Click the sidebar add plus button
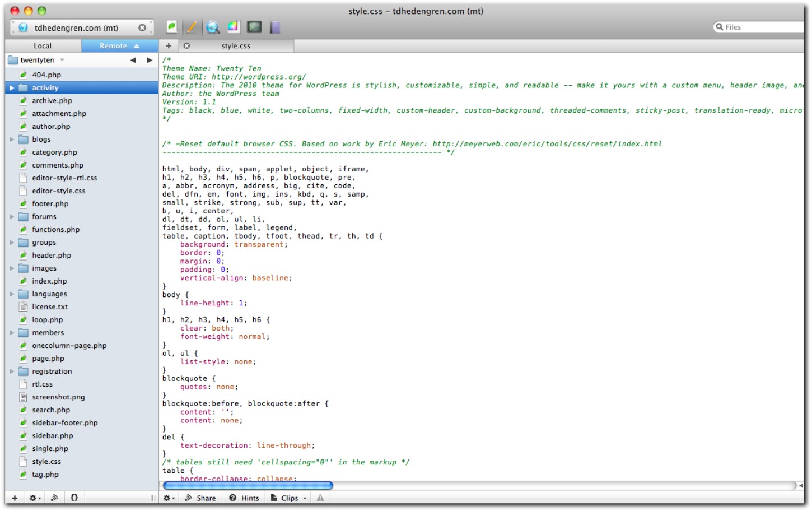 tap(15, 498)
